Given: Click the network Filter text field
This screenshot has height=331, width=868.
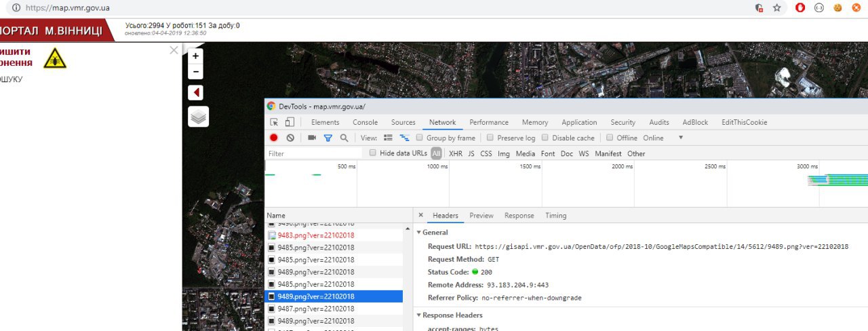Looking at the screenshot, I should click(x=315, y=154).
